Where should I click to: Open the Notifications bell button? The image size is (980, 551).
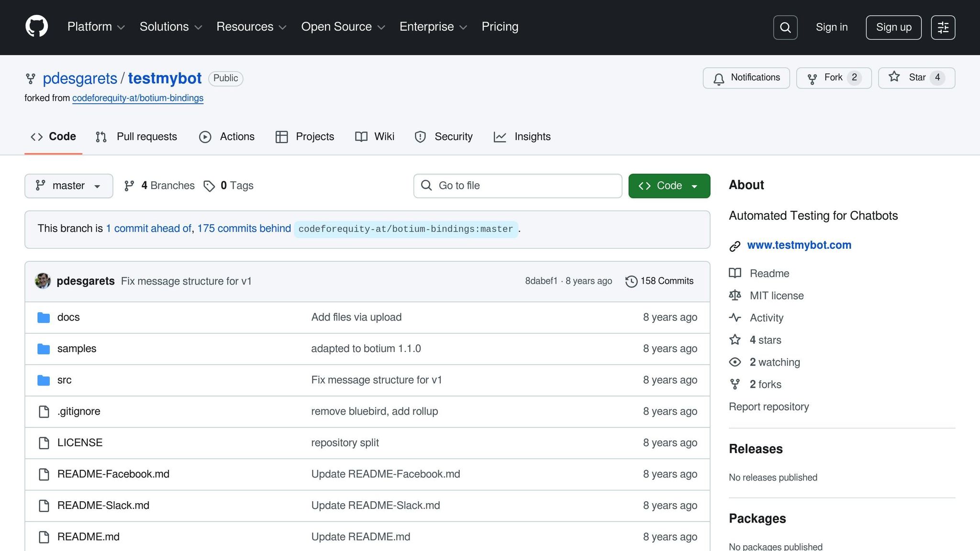pyautogui.click(x=746, y=78)
